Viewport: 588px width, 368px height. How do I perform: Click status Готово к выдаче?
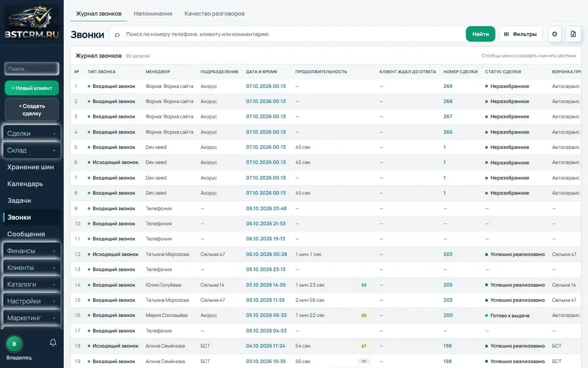[507, 315]
